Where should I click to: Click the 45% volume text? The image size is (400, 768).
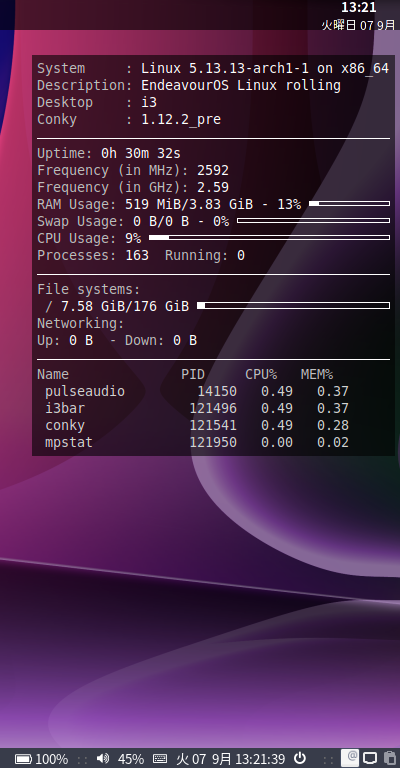click(131, 759)
